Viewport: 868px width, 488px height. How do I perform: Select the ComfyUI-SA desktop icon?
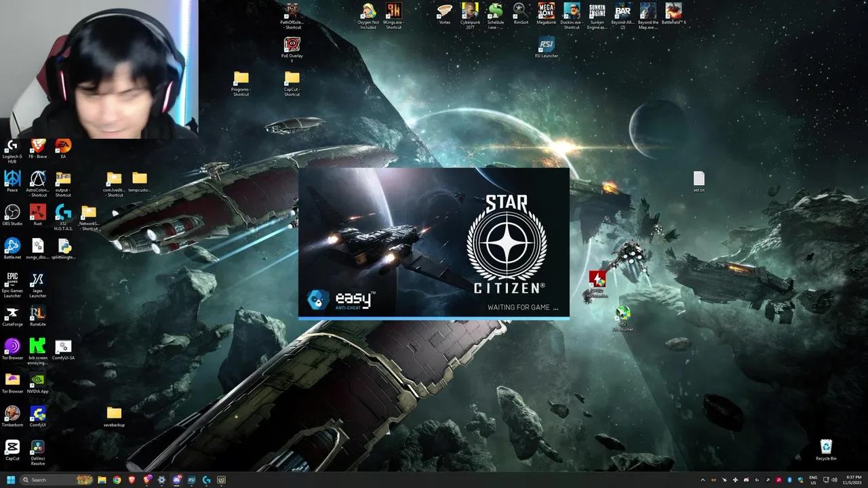63,348
